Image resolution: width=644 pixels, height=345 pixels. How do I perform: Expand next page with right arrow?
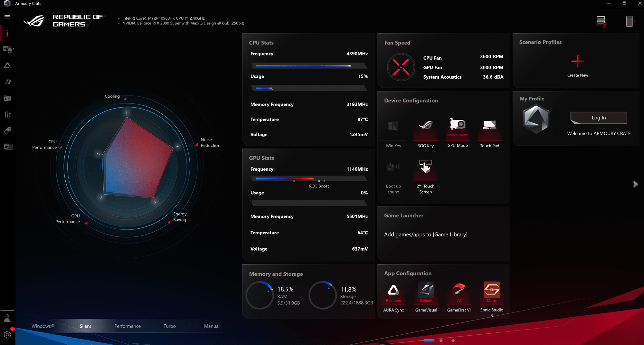tap(635, 184)
